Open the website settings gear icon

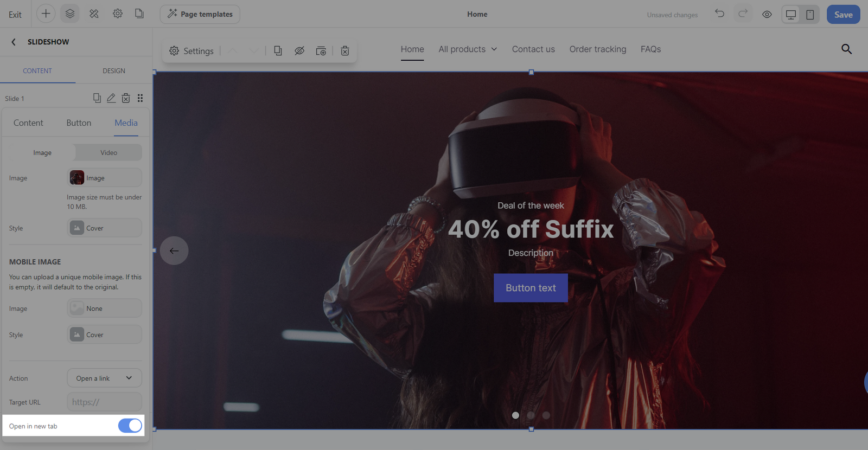coord(118,14)
